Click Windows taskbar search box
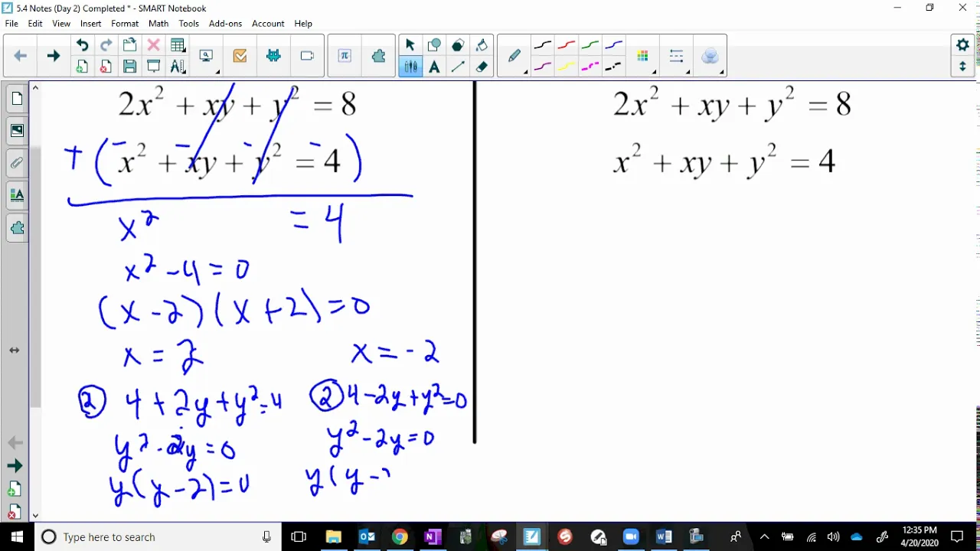980x551 pixels. [157, 537]
